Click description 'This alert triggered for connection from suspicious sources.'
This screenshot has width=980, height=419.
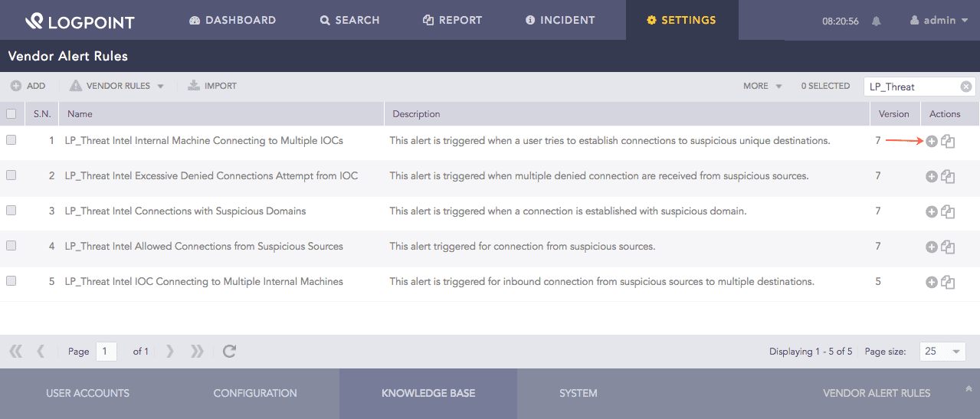pos(523,246)
